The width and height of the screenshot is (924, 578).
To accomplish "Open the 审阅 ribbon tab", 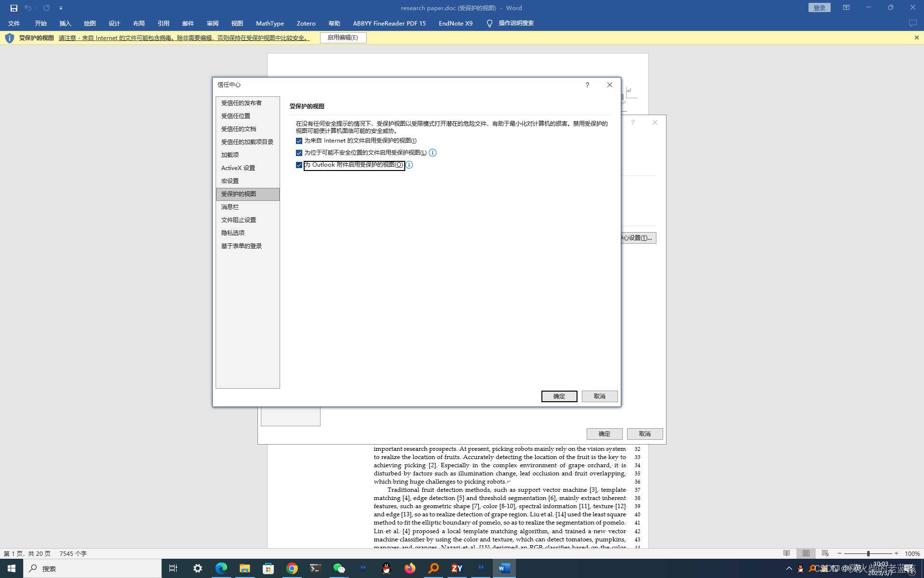I will point(212,23).
